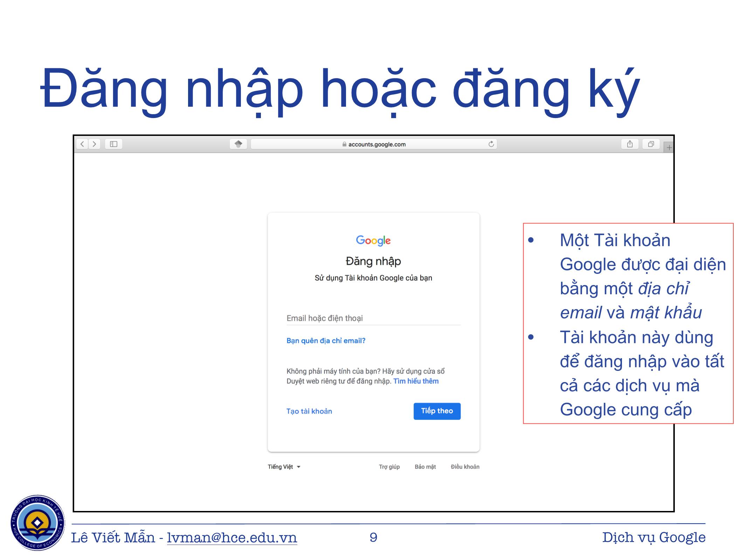
Task: Open the Bảo mật footer link
Action: [x=425, y=467]
